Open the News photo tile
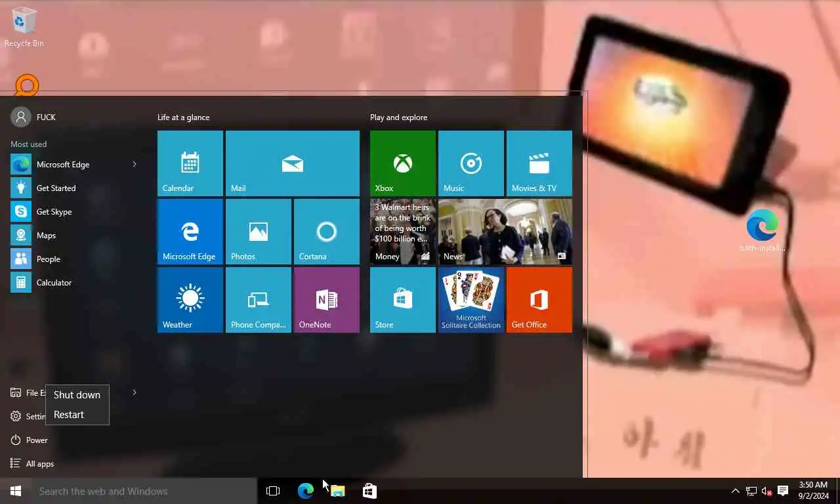Viewport: 840px width, 504px height. tap(505, 232)
